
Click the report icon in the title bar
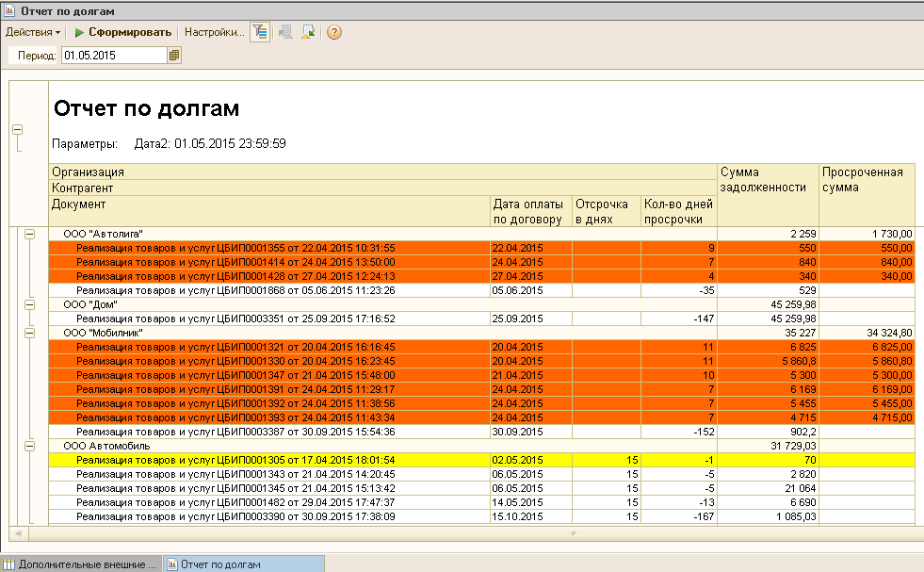pos(9,11)
